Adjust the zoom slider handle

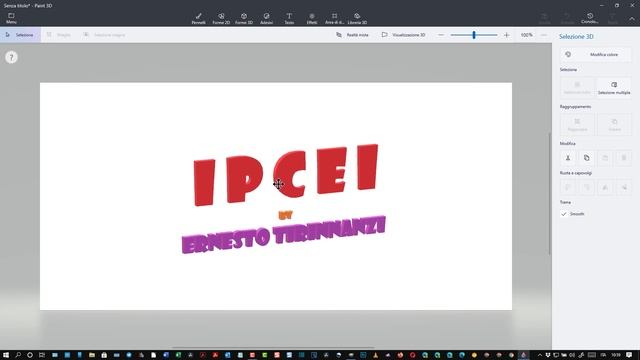[x=474, y=35]
